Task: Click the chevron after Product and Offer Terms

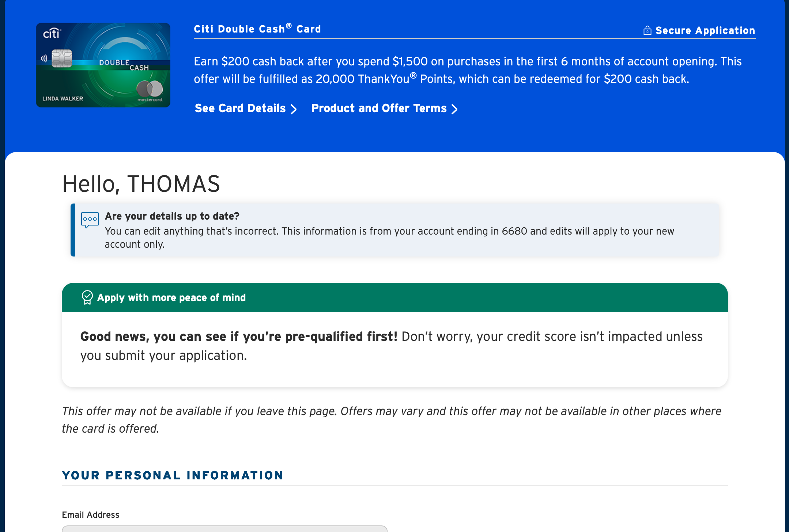Action: point(454,109)
